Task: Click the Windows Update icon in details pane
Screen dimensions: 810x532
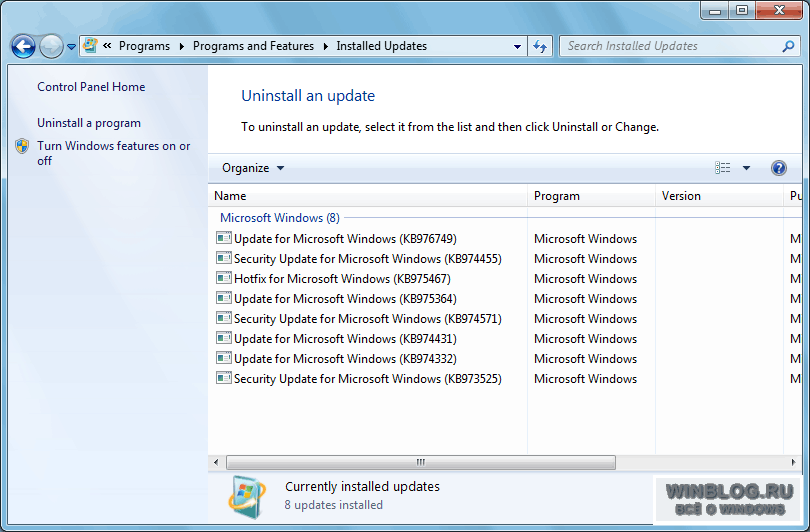Action: (x=247, y=497)
